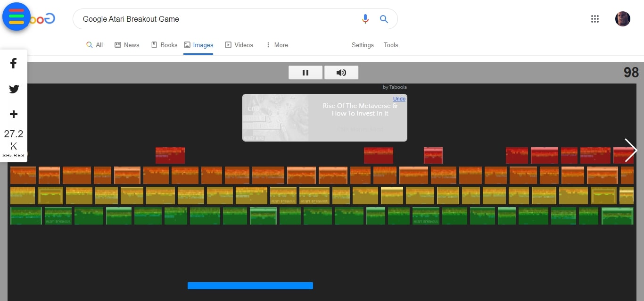
Task: Open the Tools menu
Action: pyautogui.click(x=391, y=45)
